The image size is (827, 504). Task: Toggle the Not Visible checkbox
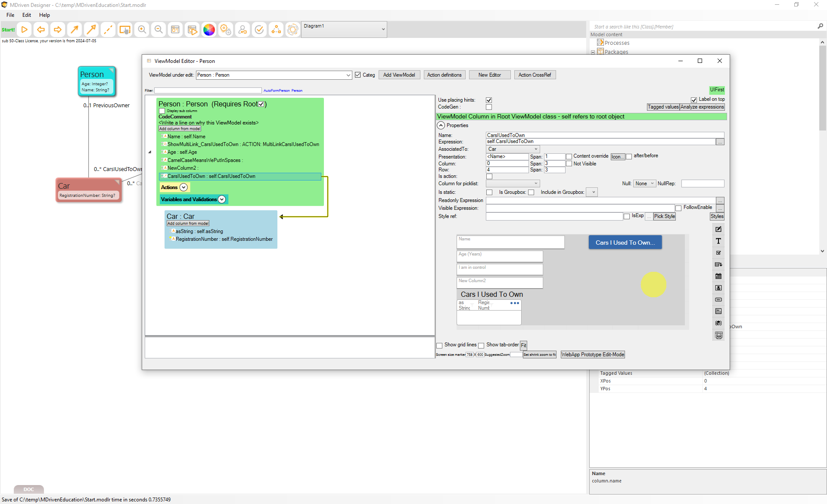pos(569,164)
